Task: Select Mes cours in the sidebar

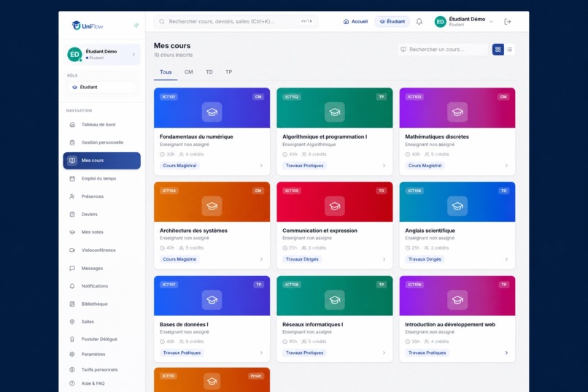Action: point(101,161)
